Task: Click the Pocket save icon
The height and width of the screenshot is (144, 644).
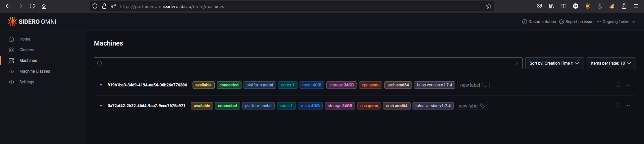Action: click(x=539, y=6)
